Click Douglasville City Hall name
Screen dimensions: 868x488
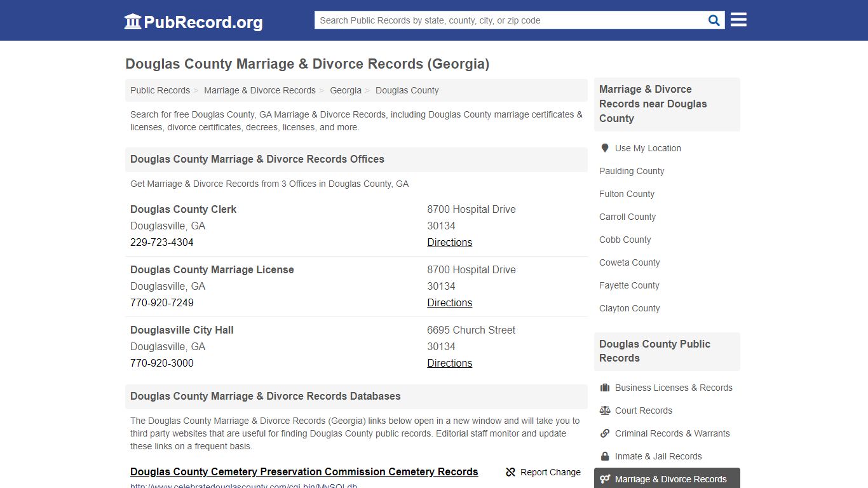[182, 330]
